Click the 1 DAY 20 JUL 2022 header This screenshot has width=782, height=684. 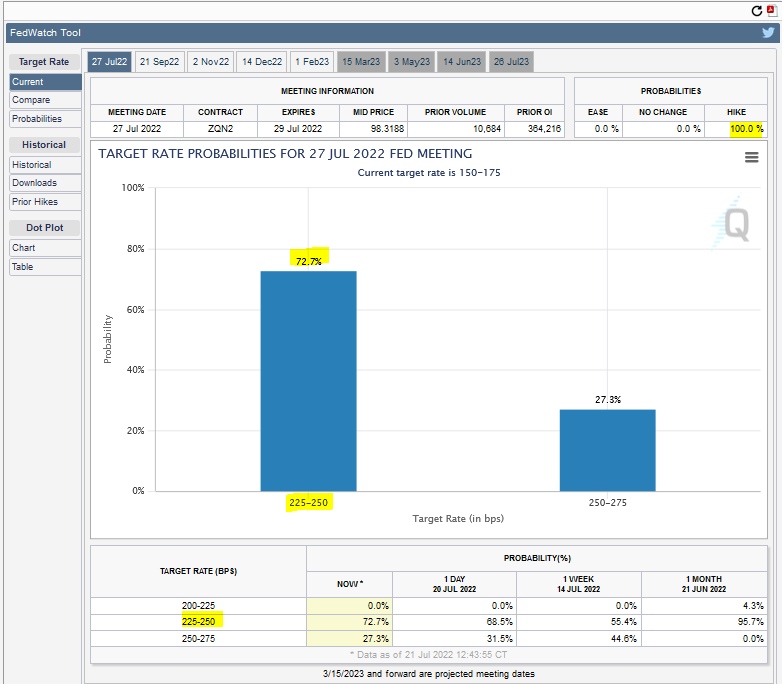[454, 584]
